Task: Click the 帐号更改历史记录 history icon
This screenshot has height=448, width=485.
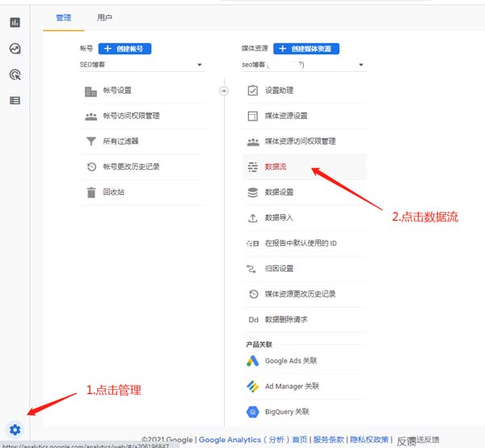Action: point(91,167)
